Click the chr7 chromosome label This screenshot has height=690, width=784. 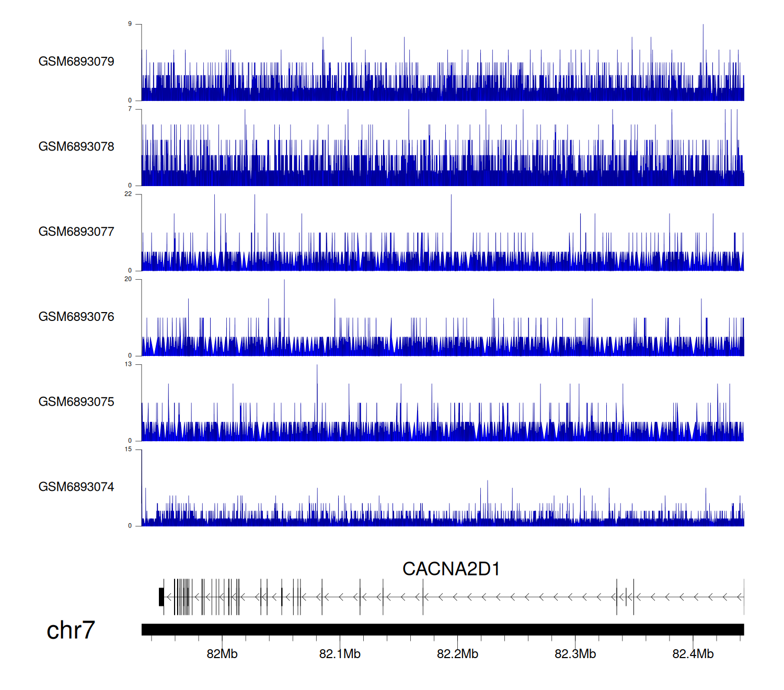click(x=71, y=630)
